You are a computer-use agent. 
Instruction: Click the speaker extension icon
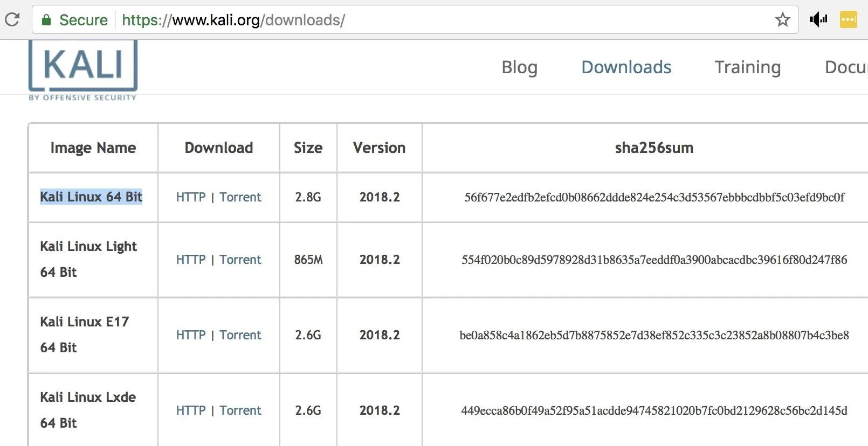click(818, 20)
